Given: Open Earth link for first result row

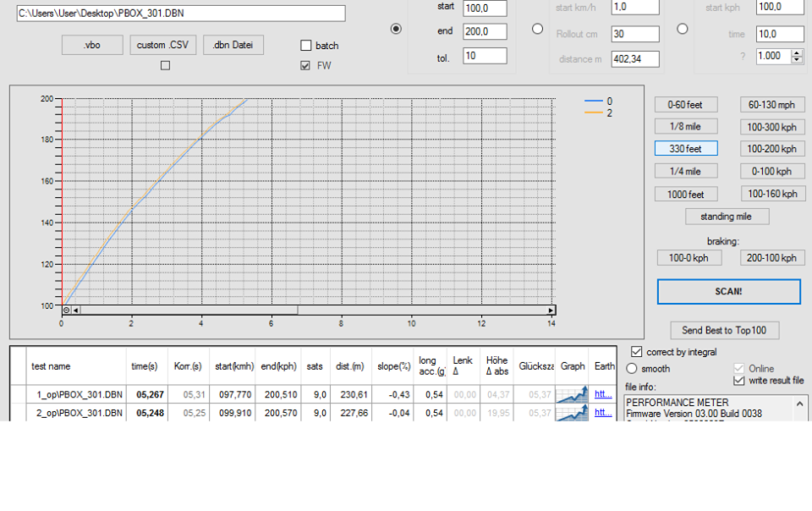Looking at the screenshot, I should [x=603, y=394].
